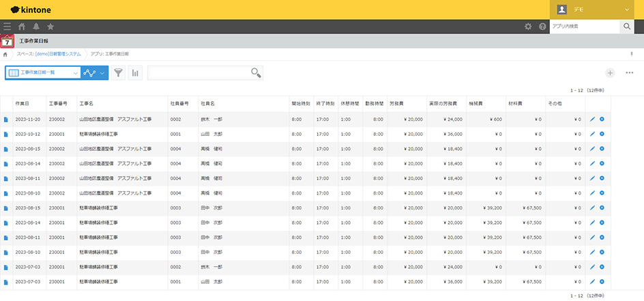
Task: Open the bar chart aggregation icon
Action: point(134,73)
